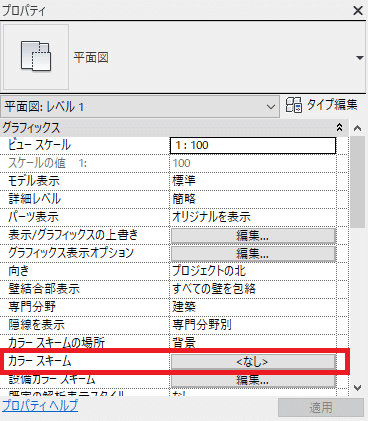
Task: Select the 壁結合部表示 value すべての壁を包絡
Action: tap(214, 289)
